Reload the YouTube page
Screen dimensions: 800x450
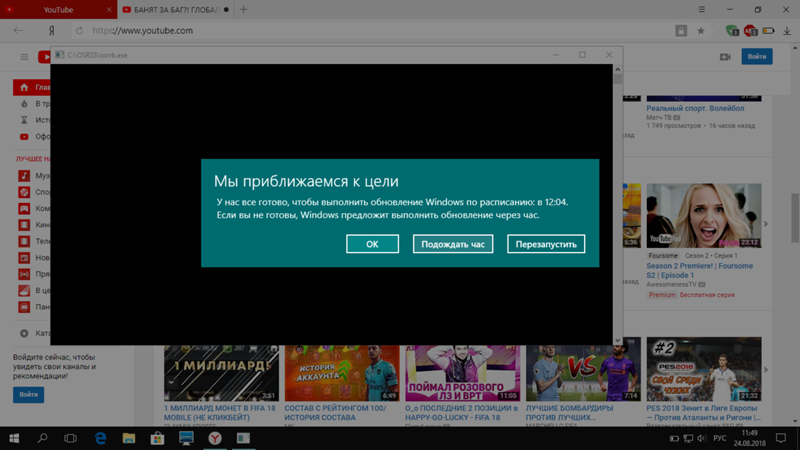(x=80, y=31)
